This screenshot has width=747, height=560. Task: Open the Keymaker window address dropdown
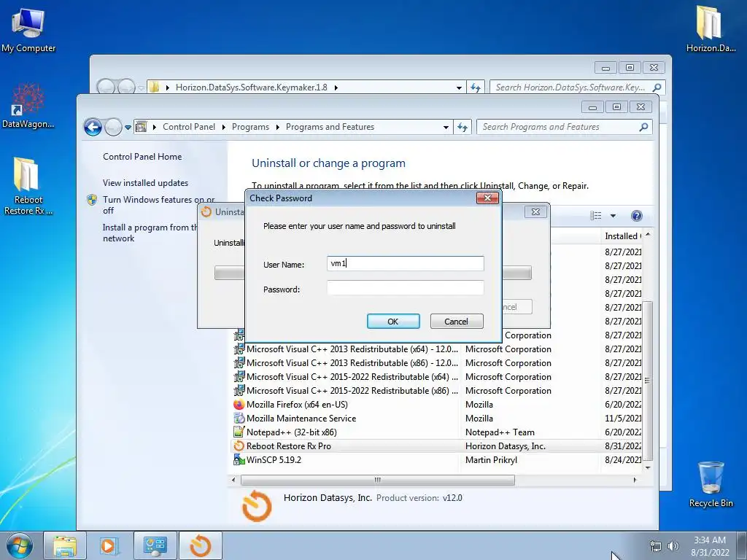pos(459,87)
